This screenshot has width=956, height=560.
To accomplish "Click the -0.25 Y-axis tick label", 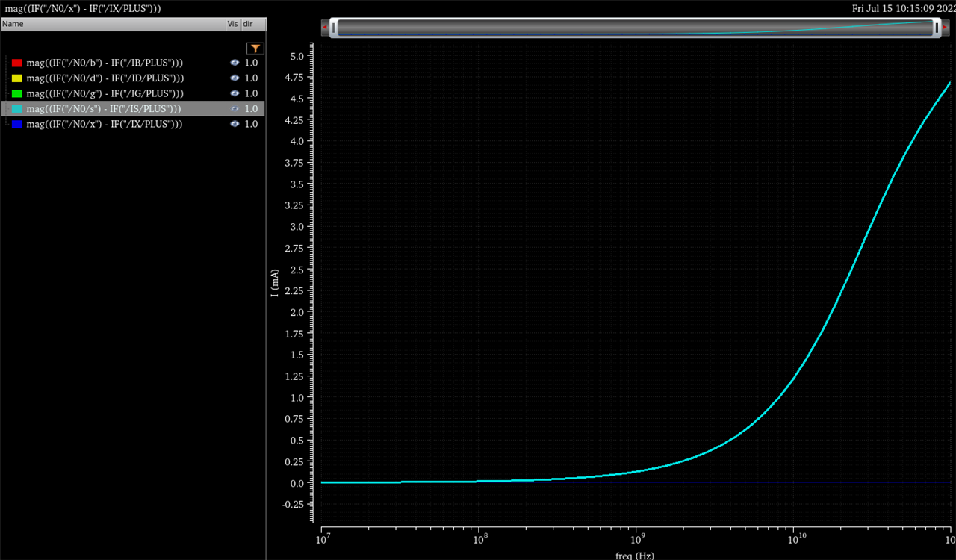I will (294, 505).
